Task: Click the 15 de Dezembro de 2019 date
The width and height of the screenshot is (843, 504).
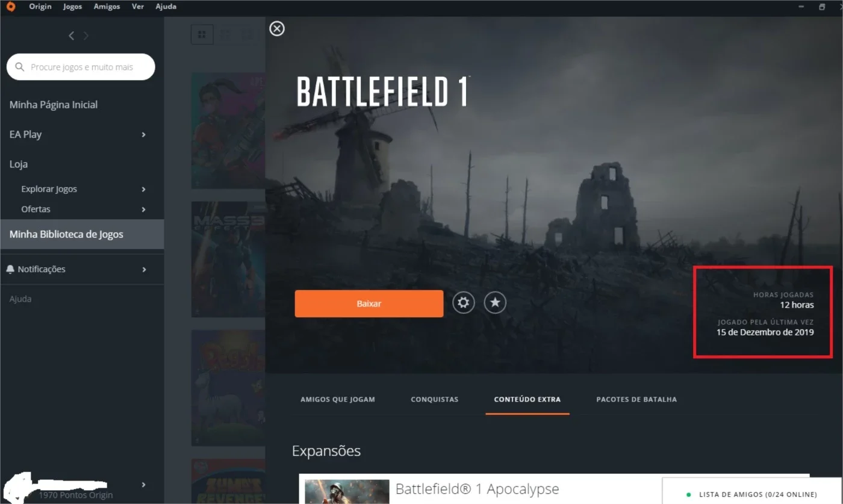Action: pyautogui.click(x=765, y=332)
